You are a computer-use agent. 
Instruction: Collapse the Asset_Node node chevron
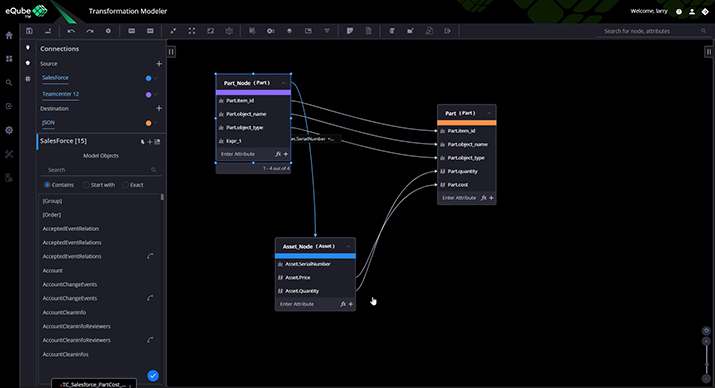[348, 247]
